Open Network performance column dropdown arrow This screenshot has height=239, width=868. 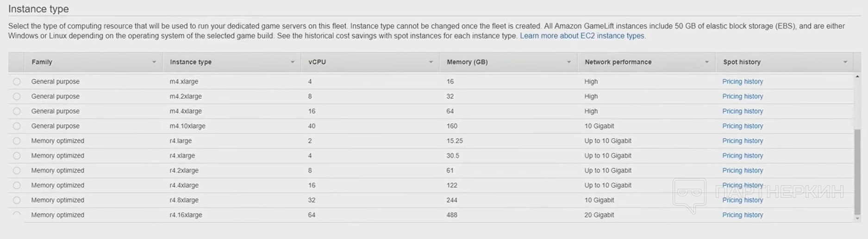pyautogui.click(x=707, y=62)
